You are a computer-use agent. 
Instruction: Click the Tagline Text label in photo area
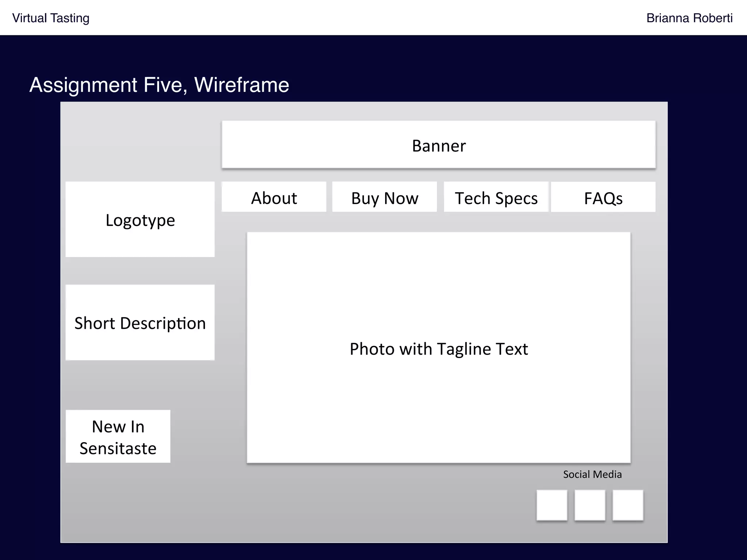coord(482,349)
